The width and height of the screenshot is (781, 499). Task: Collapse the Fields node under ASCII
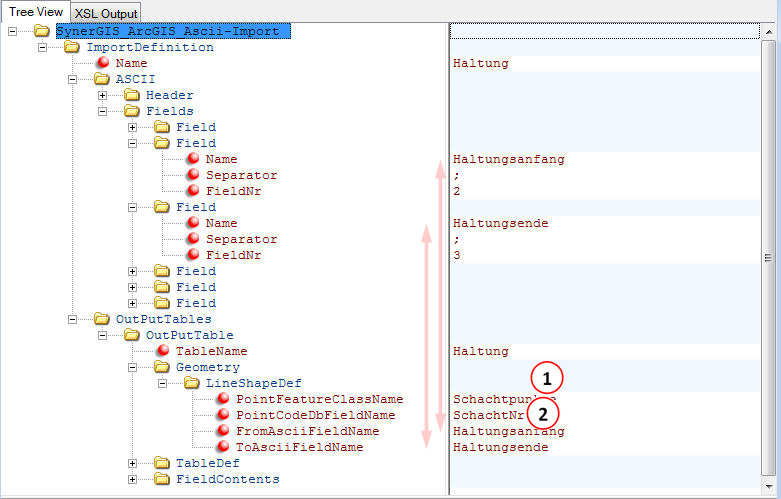(102, 111)
